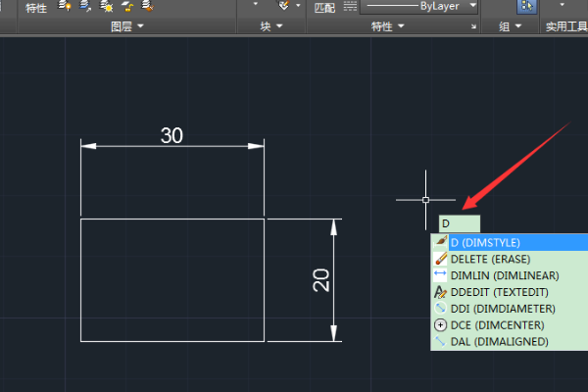Click the diameter icon beside DDI (DIMDIAMETER)
The height and width of the screenshot is (392, 588).
(440, 309)
